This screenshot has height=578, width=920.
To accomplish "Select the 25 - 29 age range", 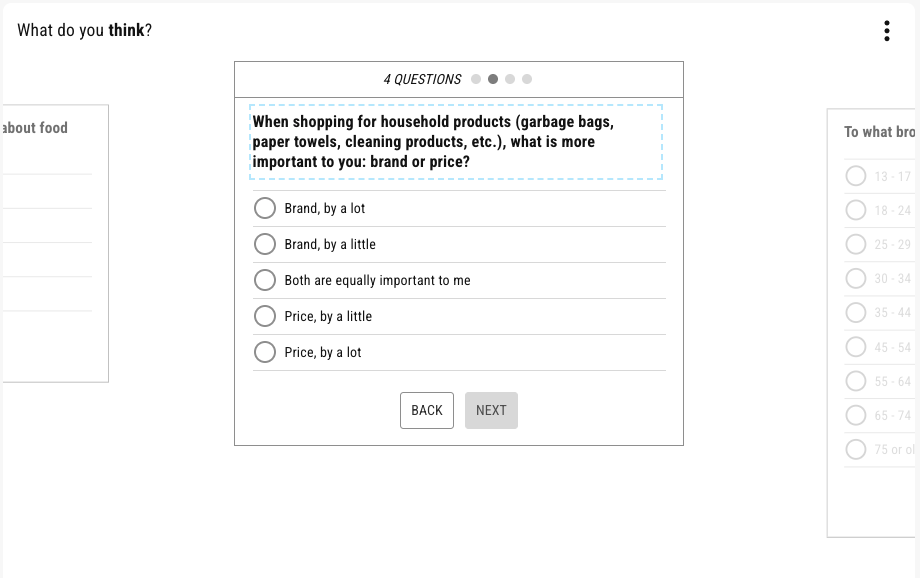I will coord(856,244).
